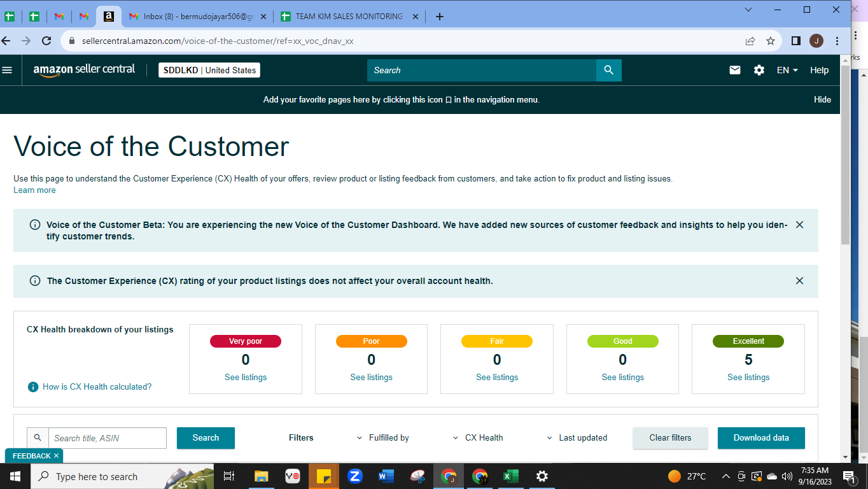
Task: Click the magnifier search button in header
Action: point(608,70)
